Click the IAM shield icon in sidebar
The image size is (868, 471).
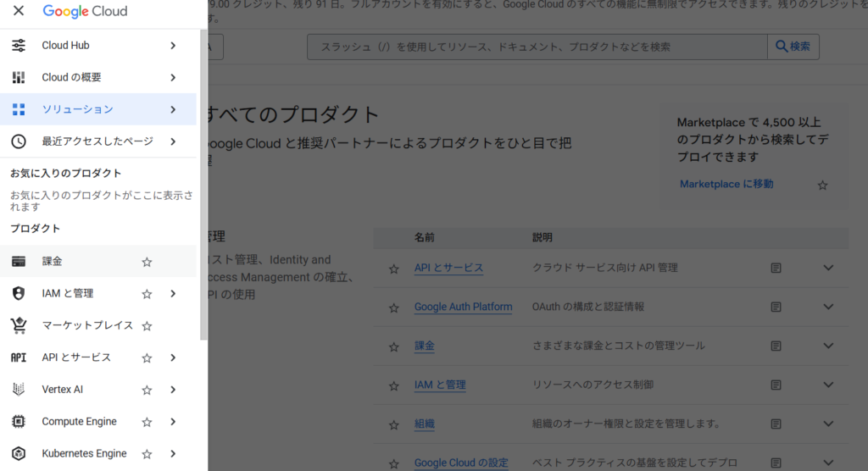19,294
